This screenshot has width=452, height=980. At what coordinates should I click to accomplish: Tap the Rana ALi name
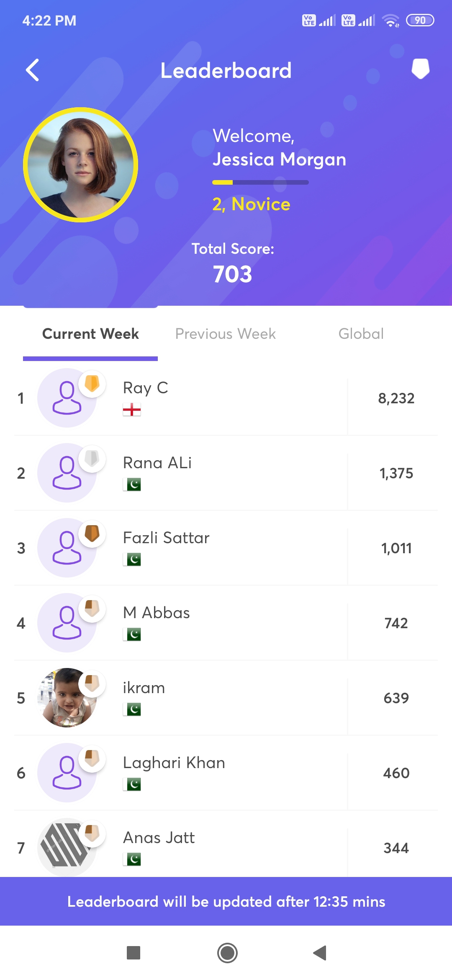coord(157,463)
